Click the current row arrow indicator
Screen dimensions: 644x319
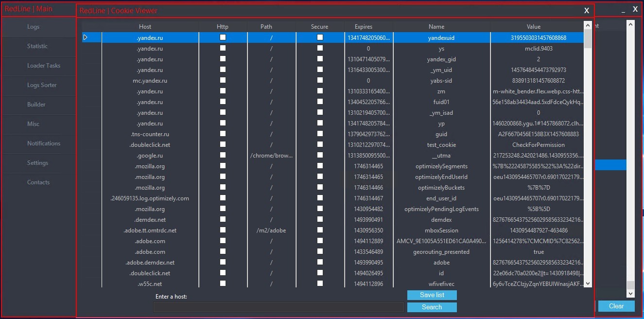(x=86, y=37)
